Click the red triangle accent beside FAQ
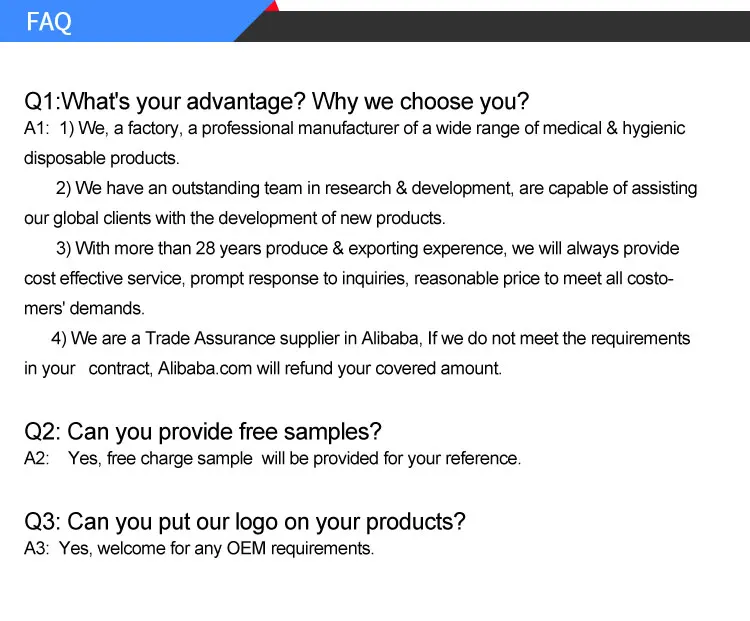750x621 pixels. click(273, 5)
